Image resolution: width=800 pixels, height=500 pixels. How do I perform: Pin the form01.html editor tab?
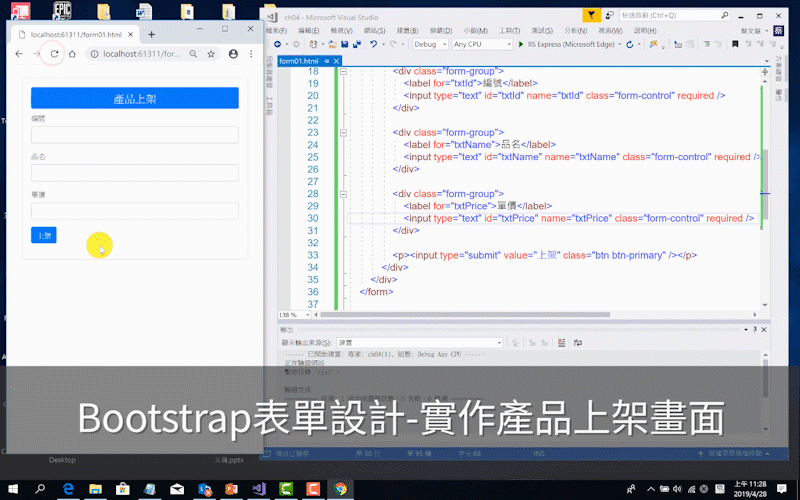coord(327,61)
